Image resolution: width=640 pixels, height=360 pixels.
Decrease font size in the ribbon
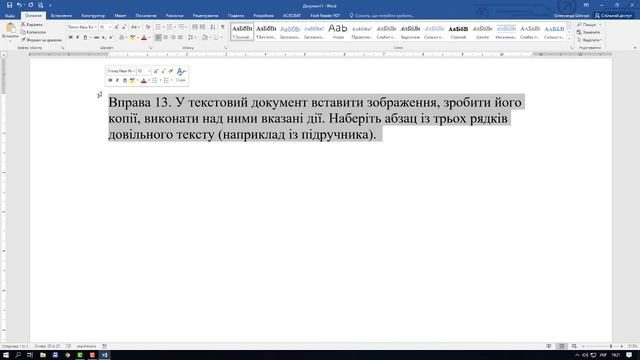pos(124,27)
